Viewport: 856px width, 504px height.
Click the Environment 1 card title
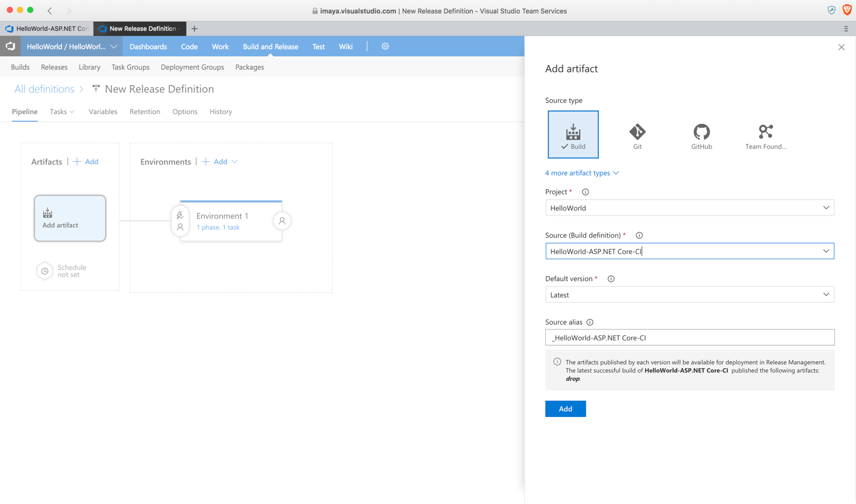point(222,216)
